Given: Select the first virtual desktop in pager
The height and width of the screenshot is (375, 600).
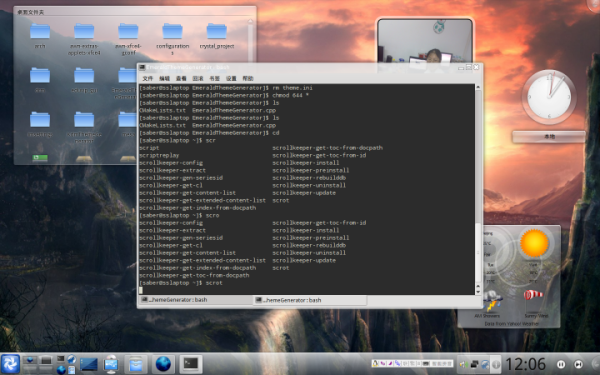Looking at the screenshot, I should click(x=29, y=360).
